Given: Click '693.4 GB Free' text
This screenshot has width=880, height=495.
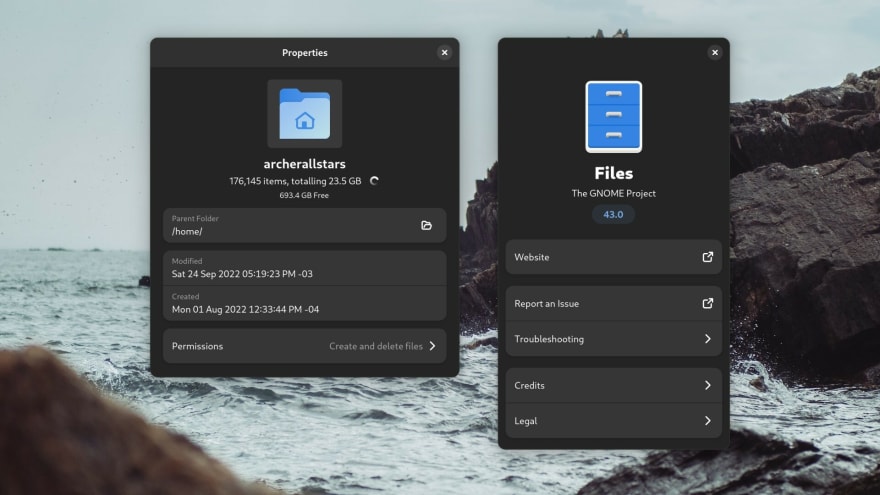Looking at the screenshot, I should [304, 195].
